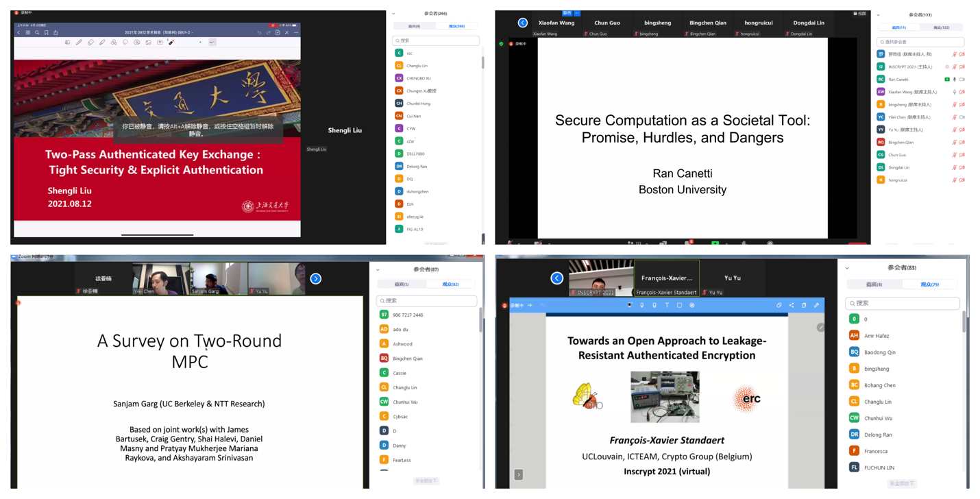The image size is (980, 499).
Task: Toggle the muted mic icon on Bingchen Qian's row
Action: point(955,143)
